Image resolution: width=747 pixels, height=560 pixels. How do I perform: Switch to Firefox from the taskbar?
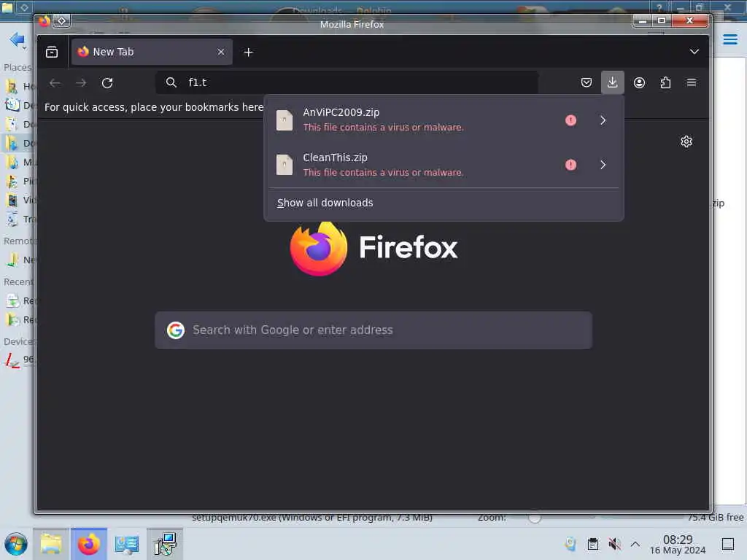(88, 544)
